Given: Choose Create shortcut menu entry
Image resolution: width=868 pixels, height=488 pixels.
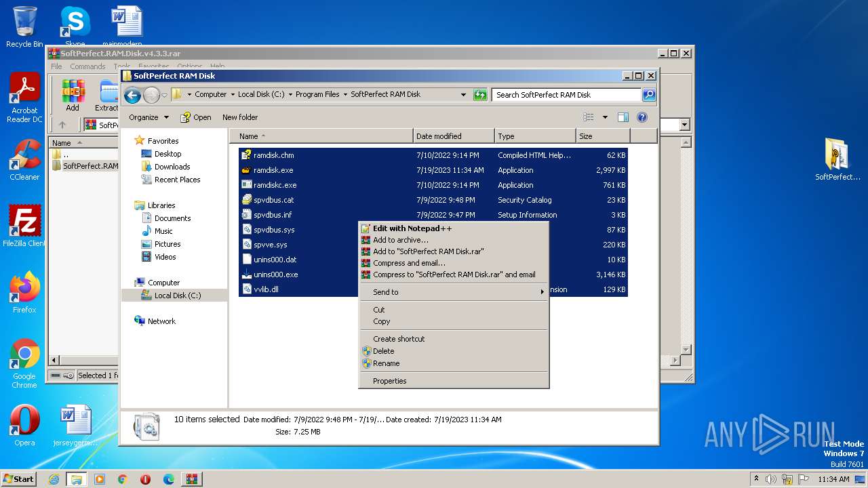Looking at the screenshot, I should (x=453, y=339).
